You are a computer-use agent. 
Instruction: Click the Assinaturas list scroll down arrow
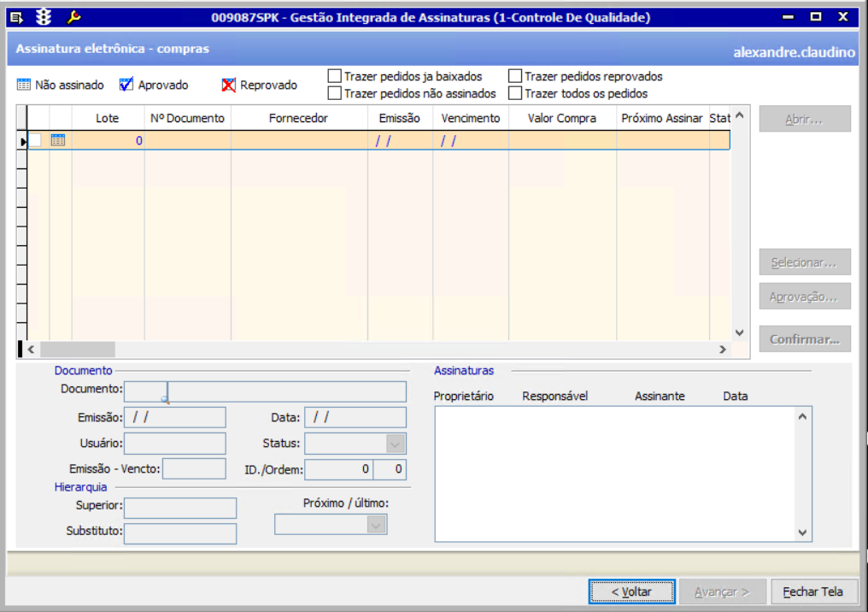point(802,533)
